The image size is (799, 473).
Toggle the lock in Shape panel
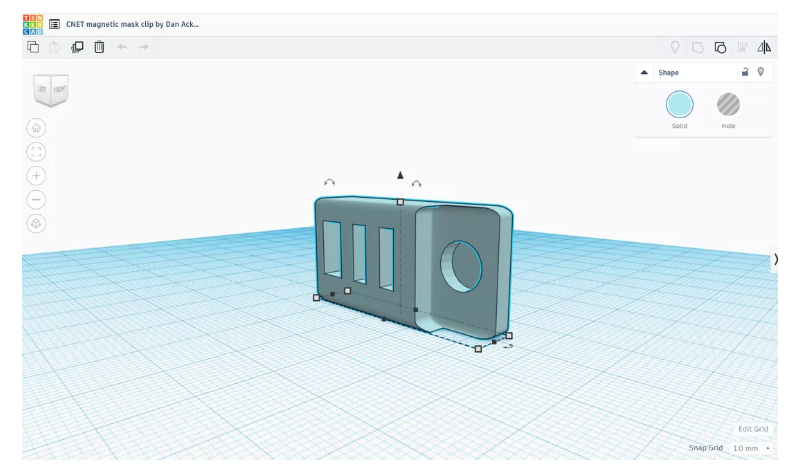744,72
